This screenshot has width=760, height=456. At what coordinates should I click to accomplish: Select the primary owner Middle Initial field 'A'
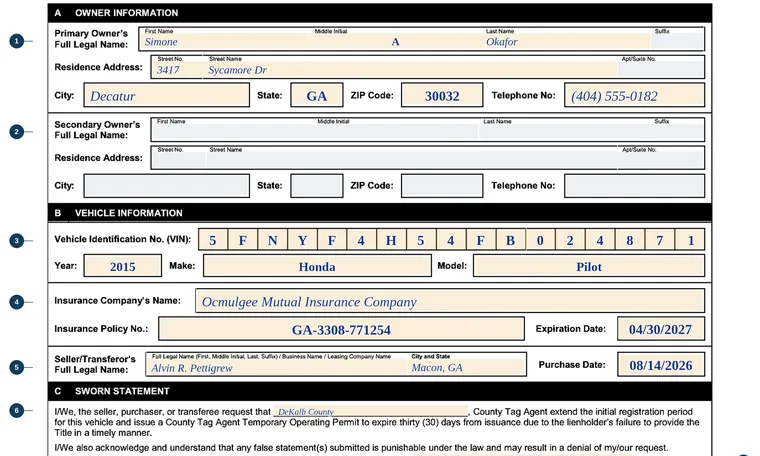click(x=398, y=40)
